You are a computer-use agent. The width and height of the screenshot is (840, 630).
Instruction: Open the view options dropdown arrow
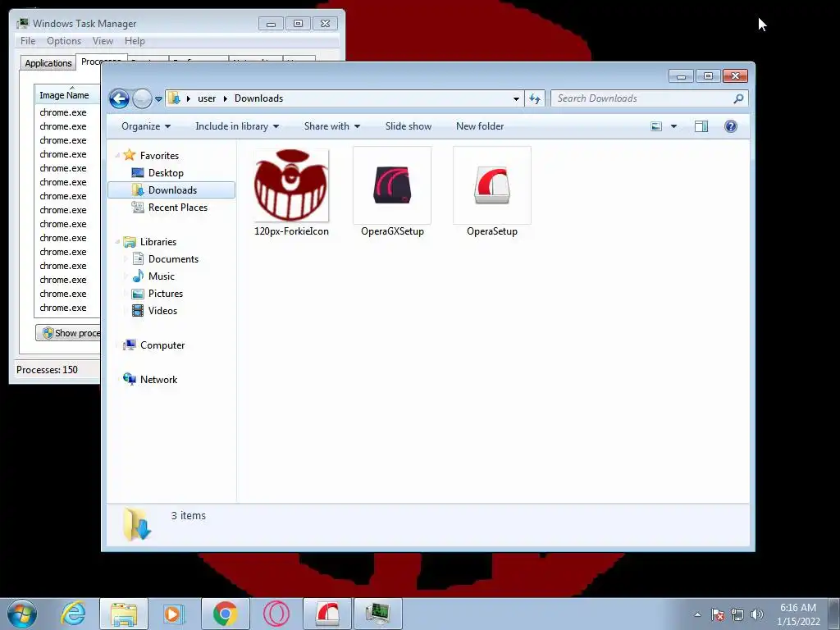tap(674, 126)
